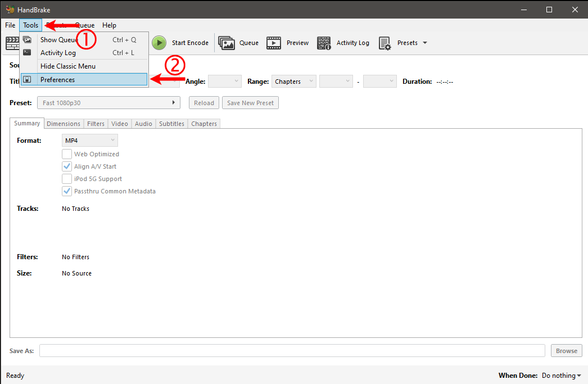
Task: Open the range end chapter dropdown
Action: (x=380, y=82)
